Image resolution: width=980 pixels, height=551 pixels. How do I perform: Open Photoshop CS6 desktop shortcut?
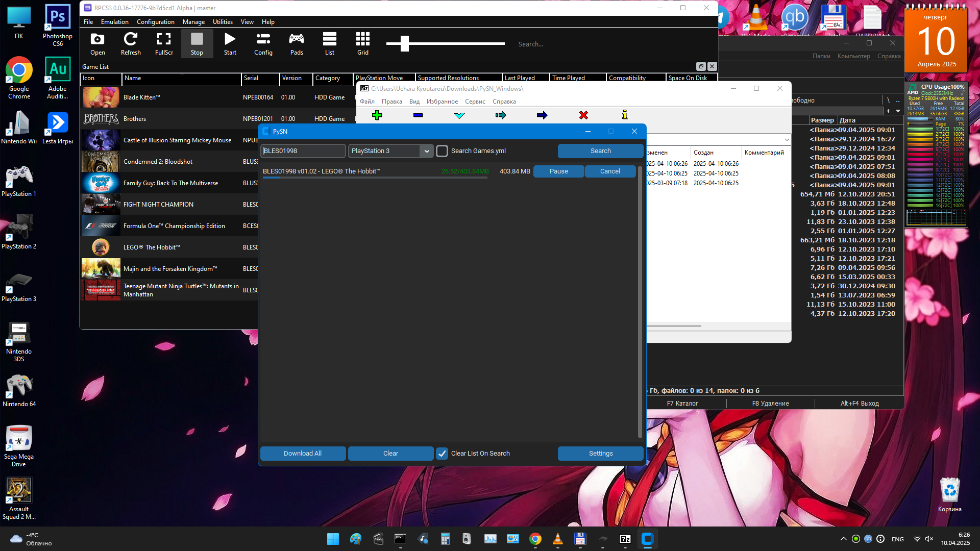[58, 26]
